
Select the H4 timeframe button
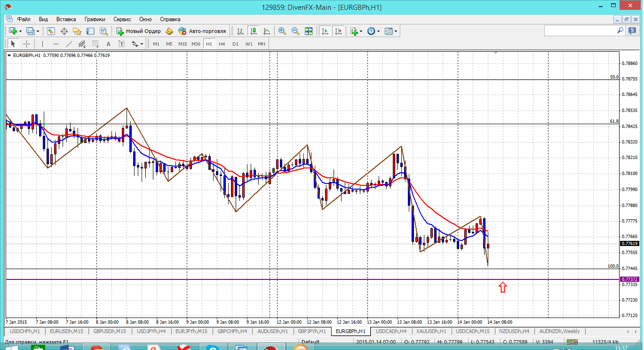click(x=222, y=44)
